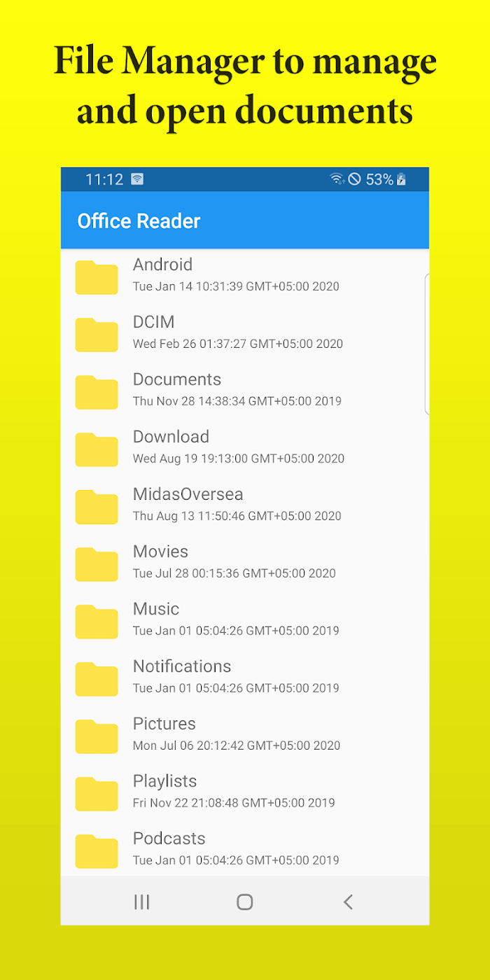Click the 53% battery percentage

click(379, 179)
